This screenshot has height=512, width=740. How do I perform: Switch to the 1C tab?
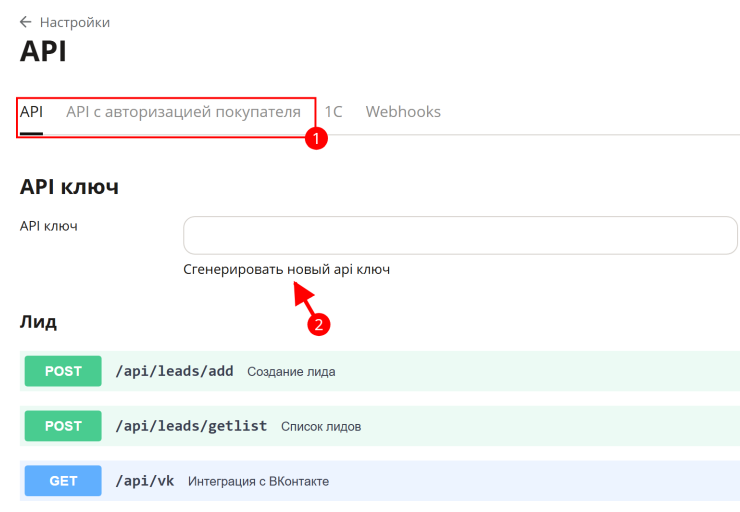[333, 112]
